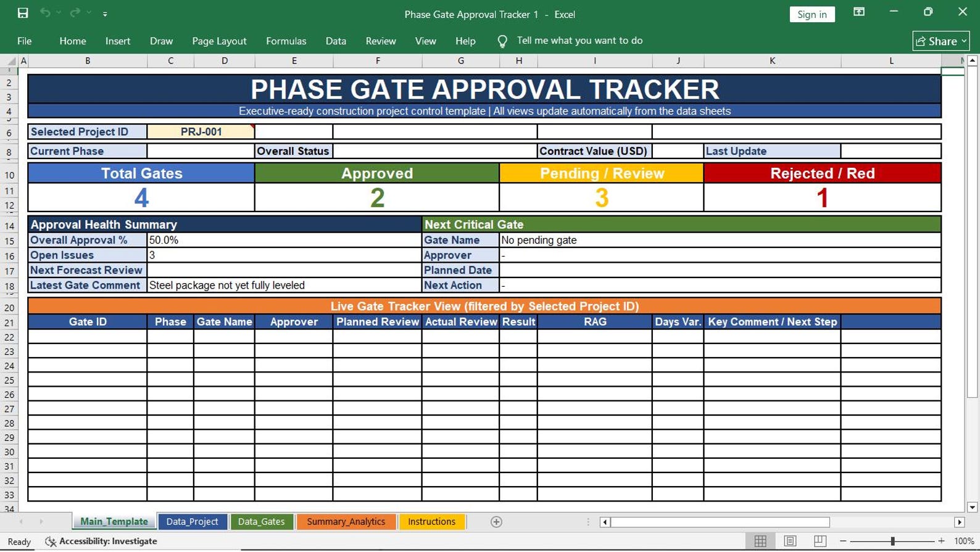Viewport: 980px width, 552px height.
Task: Click the zoom in plus button
Action: point(941,541)
